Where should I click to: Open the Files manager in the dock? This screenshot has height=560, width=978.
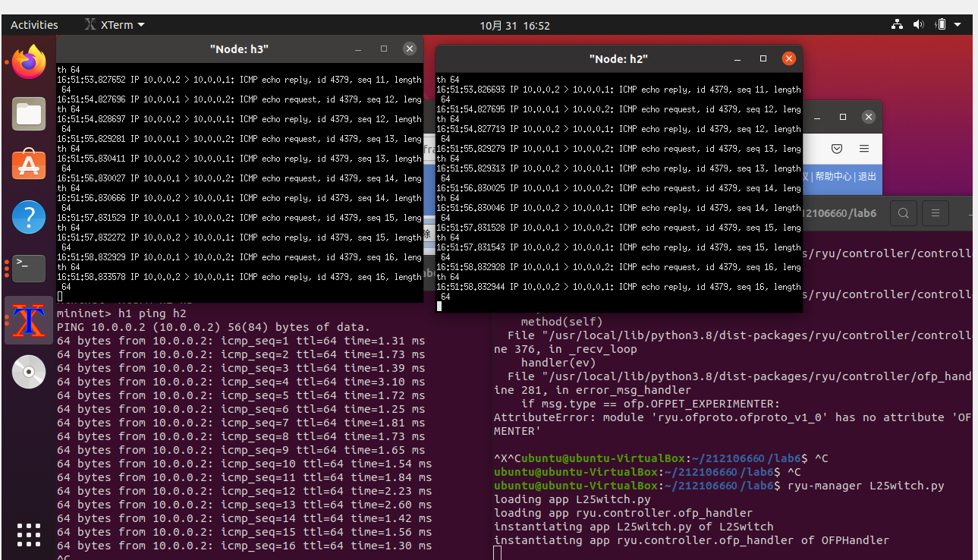(29, 114)
